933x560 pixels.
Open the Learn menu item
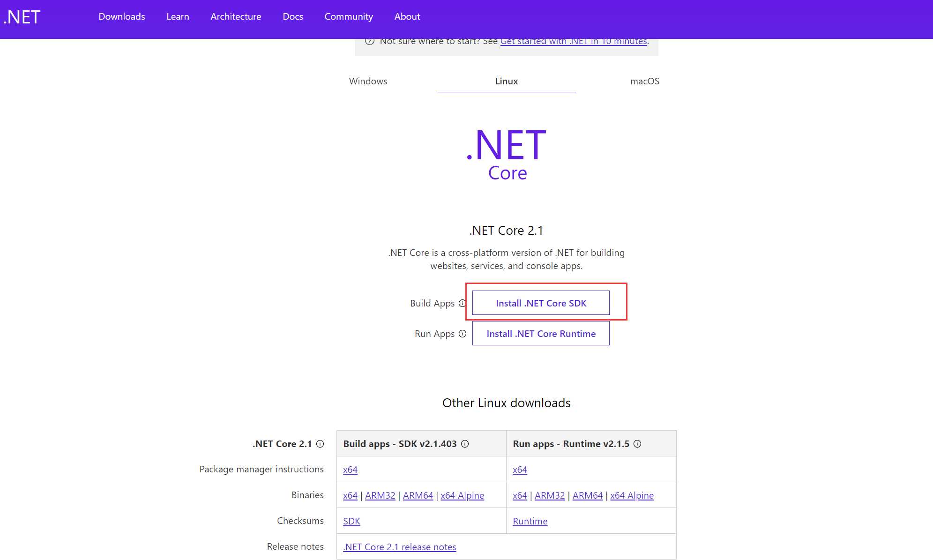[178, 16]
